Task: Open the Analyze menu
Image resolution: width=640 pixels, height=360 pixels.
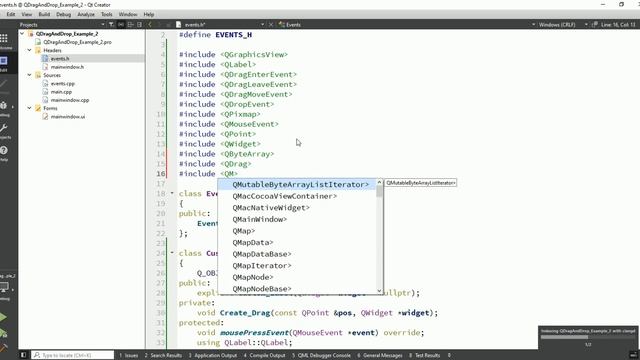Action: (86, 14)
